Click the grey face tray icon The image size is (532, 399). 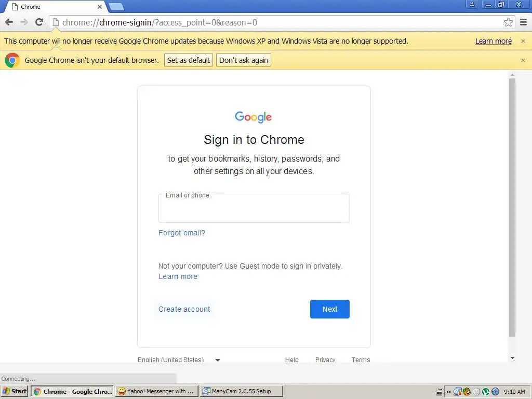tap(476, 392)
